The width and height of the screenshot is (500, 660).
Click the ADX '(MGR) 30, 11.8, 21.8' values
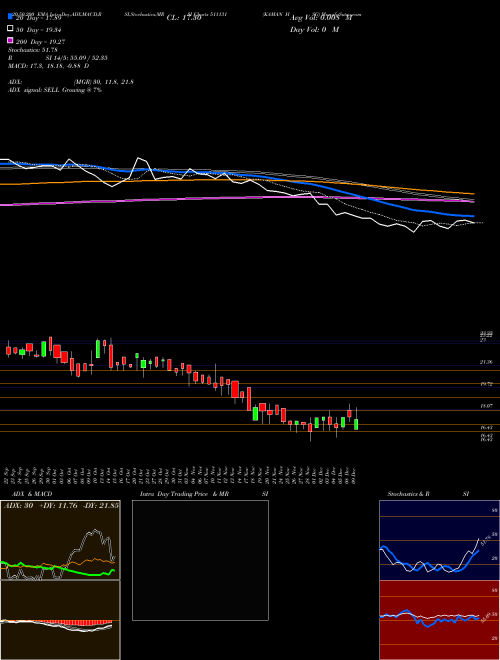click(x=104, y=82)
